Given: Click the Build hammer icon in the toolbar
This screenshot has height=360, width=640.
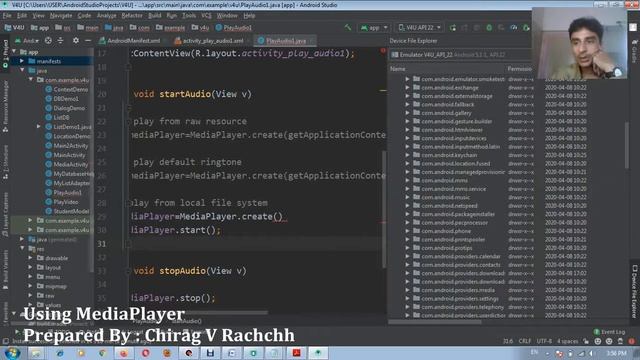Looking at the screenshot, I should tap(348, 27).
